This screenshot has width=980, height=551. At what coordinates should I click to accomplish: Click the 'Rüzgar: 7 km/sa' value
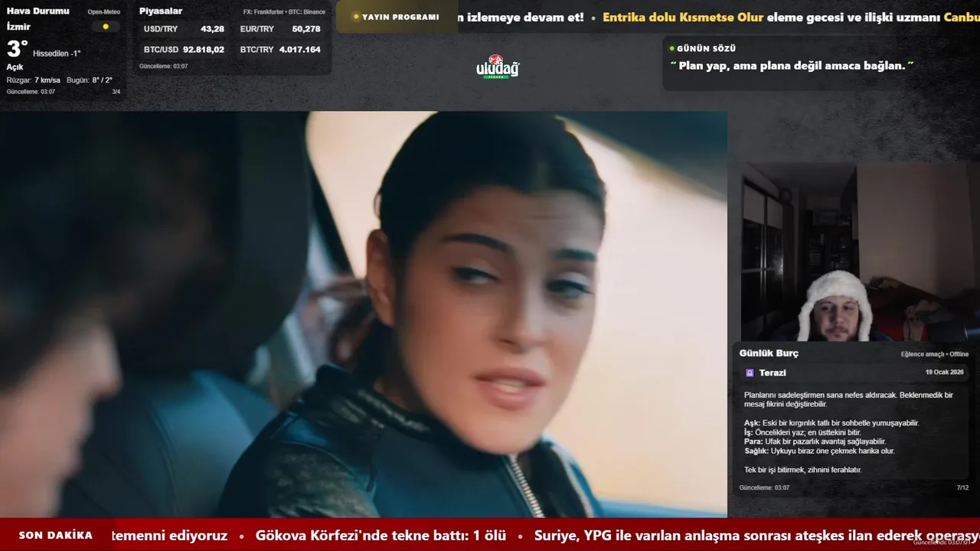click(x=34, y=80)
